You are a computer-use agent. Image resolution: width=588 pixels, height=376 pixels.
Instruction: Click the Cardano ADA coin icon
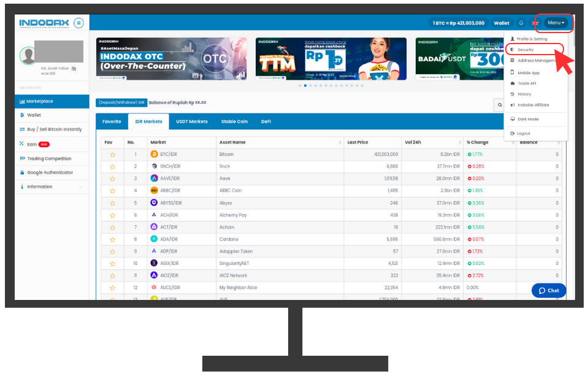[154, 239]
